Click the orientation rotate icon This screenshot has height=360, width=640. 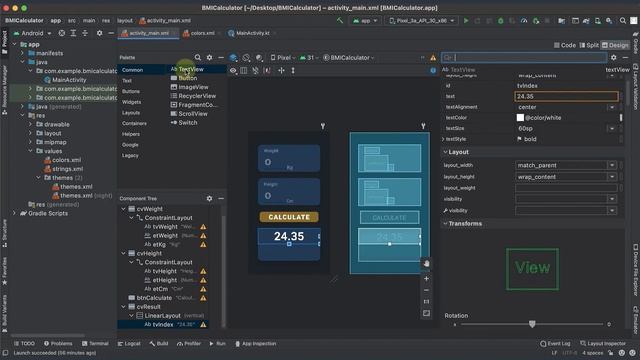click(246, 58)
